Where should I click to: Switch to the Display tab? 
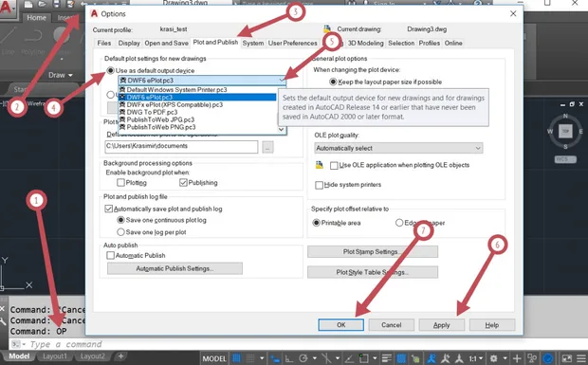(129, 43)
